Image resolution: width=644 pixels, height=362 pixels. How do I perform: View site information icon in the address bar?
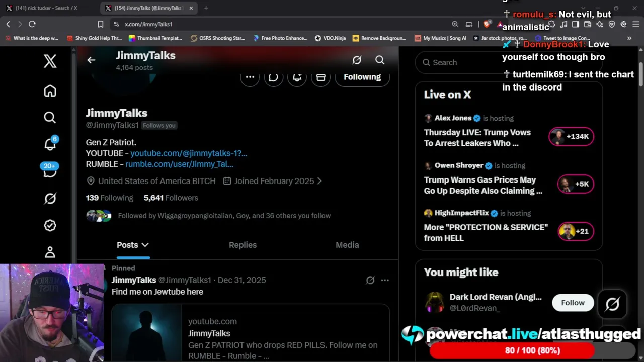point(116,24)
